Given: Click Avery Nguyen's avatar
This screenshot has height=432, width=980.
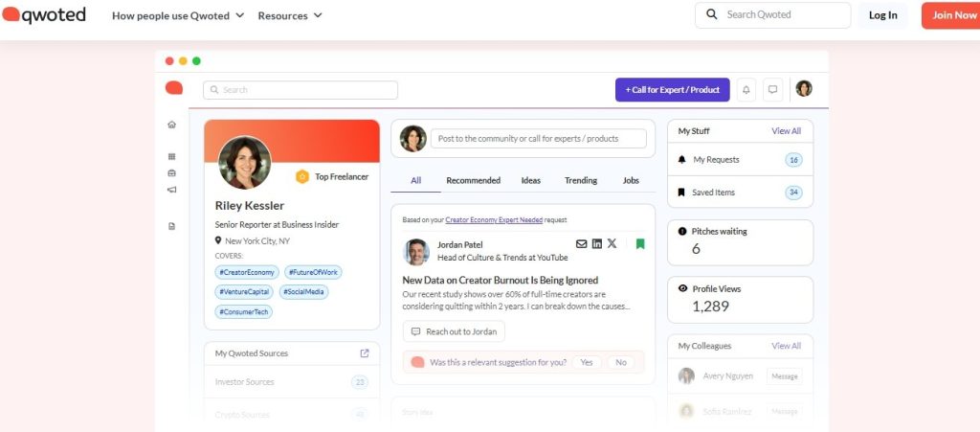Looking at the screenshot, I should coord(686,375).
